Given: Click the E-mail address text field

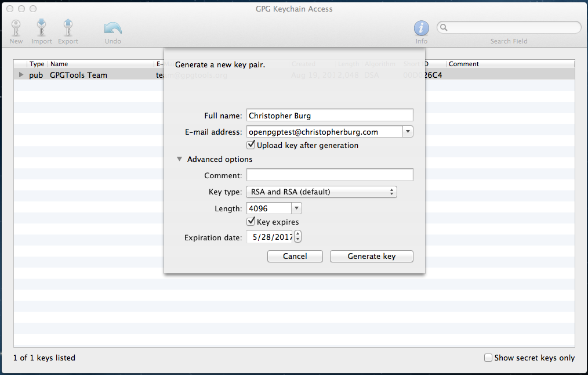Looking at the screenshot, I should (325, 132).
